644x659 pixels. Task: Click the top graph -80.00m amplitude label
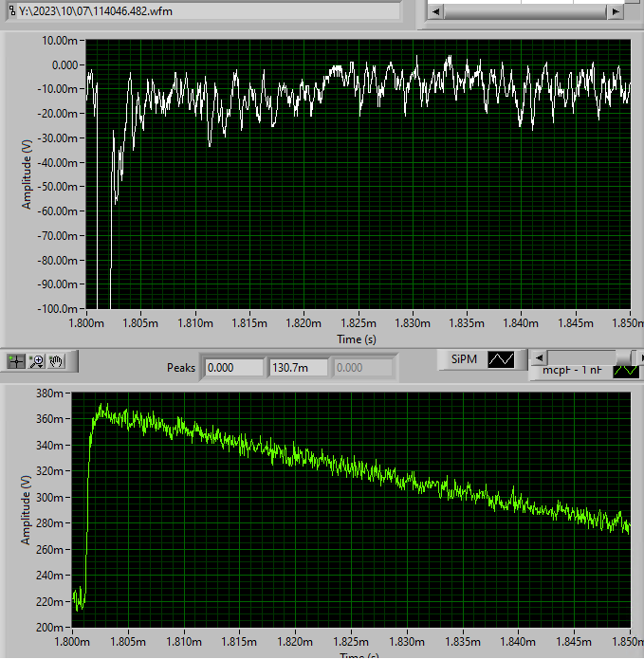tap(58, 261)
